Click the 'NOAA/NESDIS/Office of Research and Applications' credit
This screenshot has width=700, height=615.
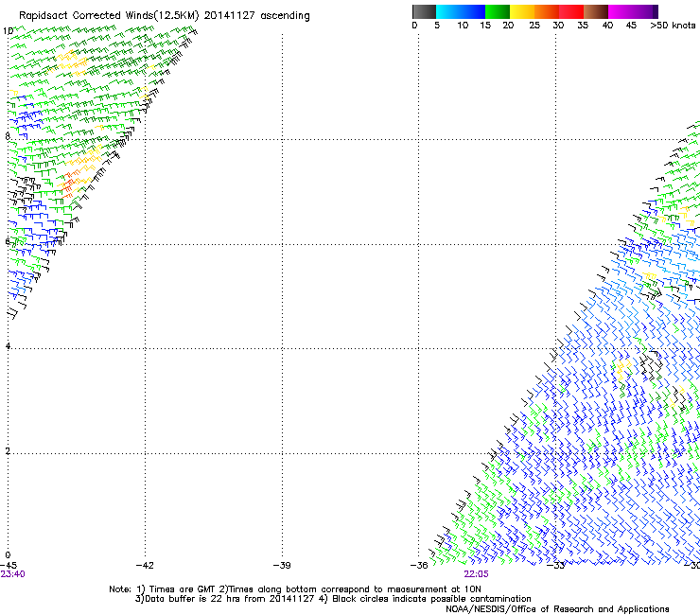point(557,609)
